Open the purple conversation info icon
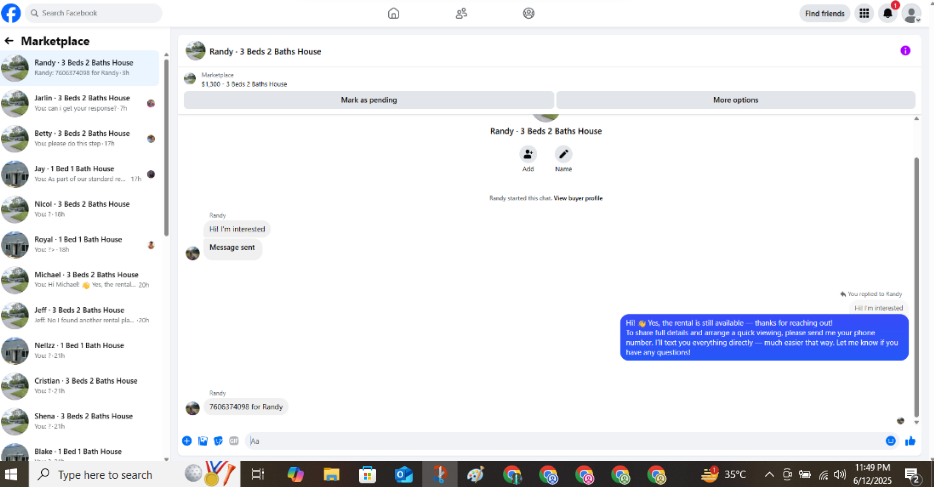This screenshot has height=487, width=934. click(x=905, y=51)
